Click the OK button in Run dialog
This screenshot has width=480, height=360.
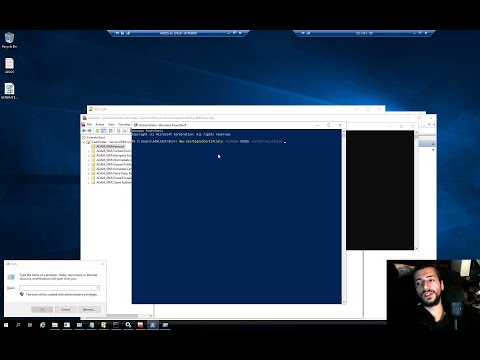tap(42, 309)
